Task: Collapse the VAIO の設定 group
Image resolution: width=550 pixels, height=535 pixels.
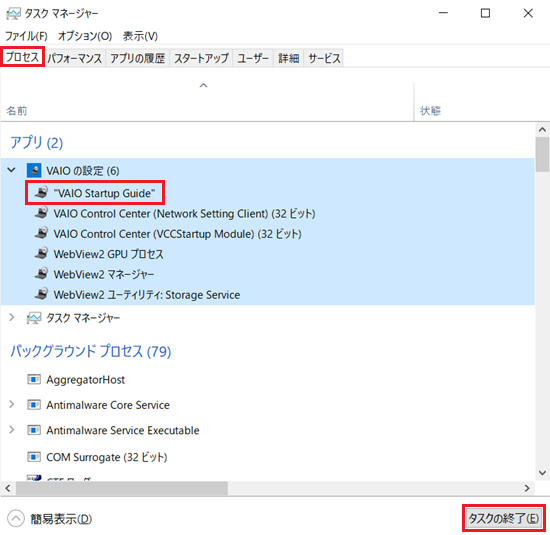Action: pos(12,170)
